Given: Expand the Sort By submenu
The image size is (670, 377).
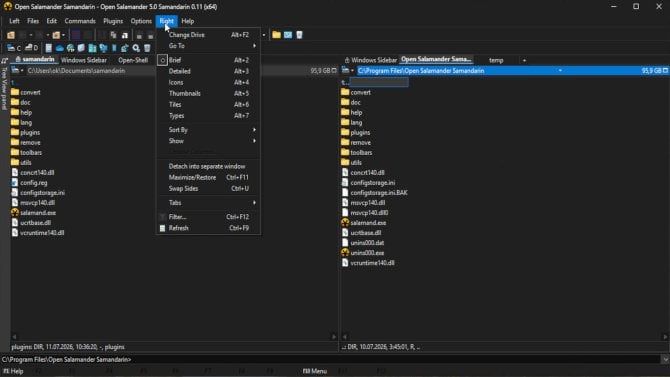Looking at the screenshot, I should 208,130.
